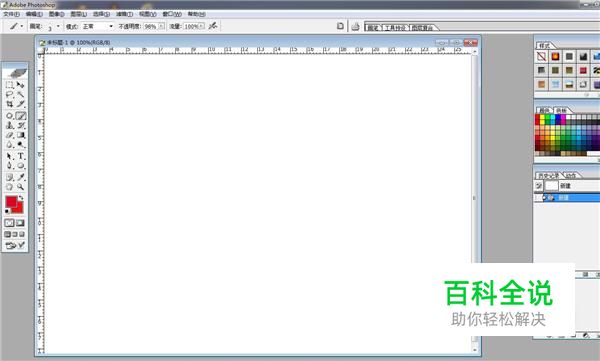Choose Full Screen Mode button
Screen dimensions: 600x361
pos(22,234)
